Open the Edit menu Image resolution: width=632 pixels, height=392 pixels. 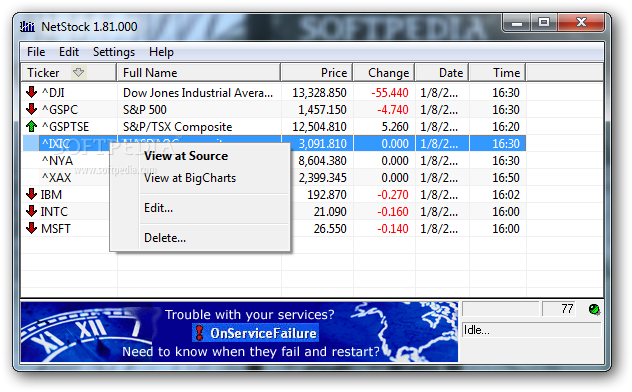click(69, 52)
